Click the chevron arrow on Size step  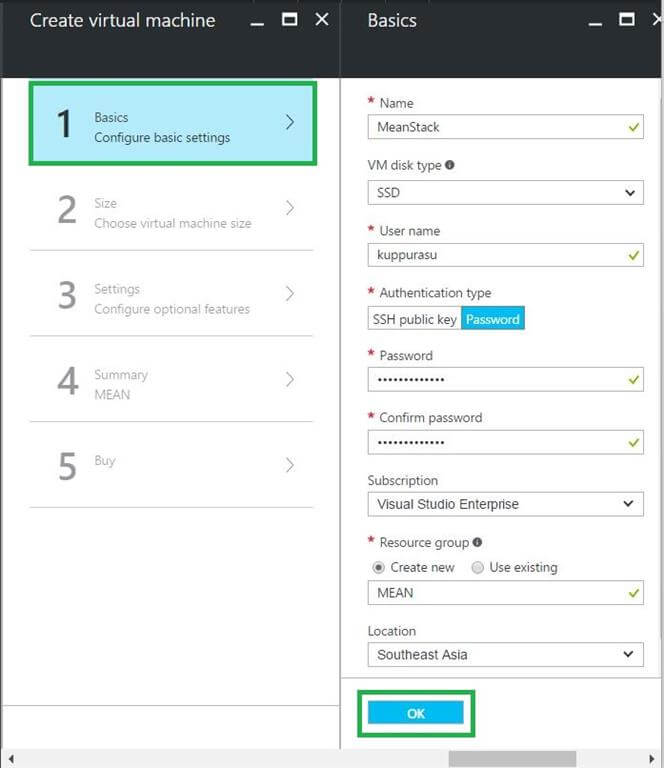pos(290,208)
